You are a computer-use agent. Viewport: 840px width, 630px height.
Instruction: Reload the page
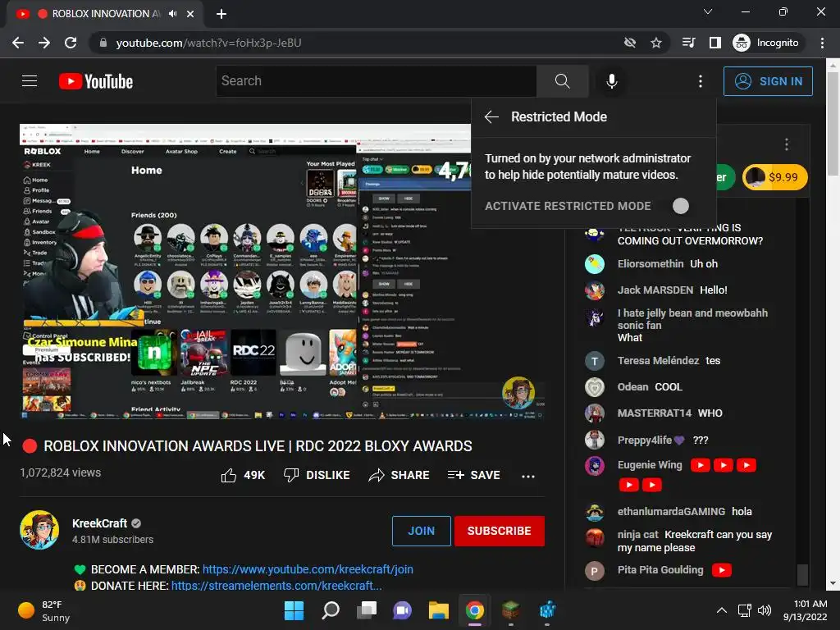click(x=71, y=43)
